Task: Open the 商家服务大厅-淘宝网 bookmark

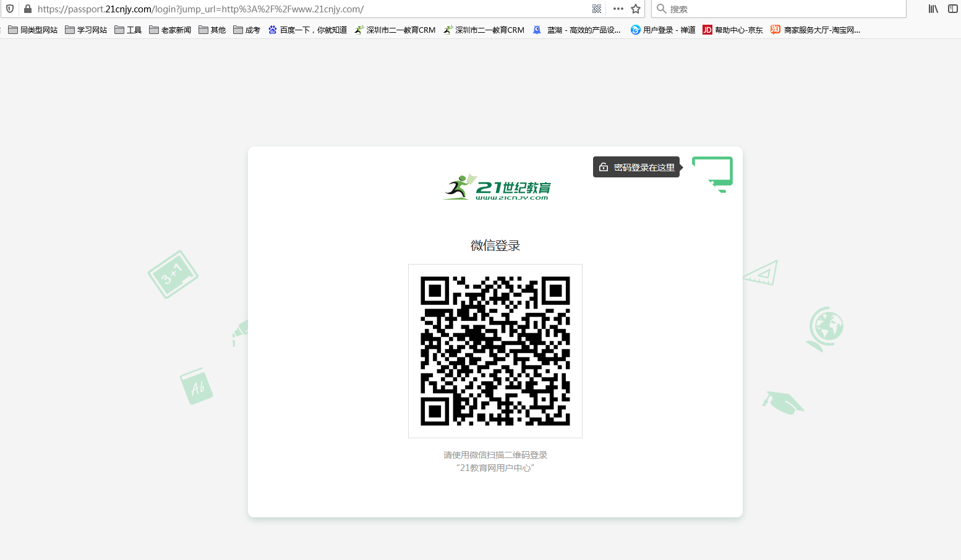Action: [816, 30]
